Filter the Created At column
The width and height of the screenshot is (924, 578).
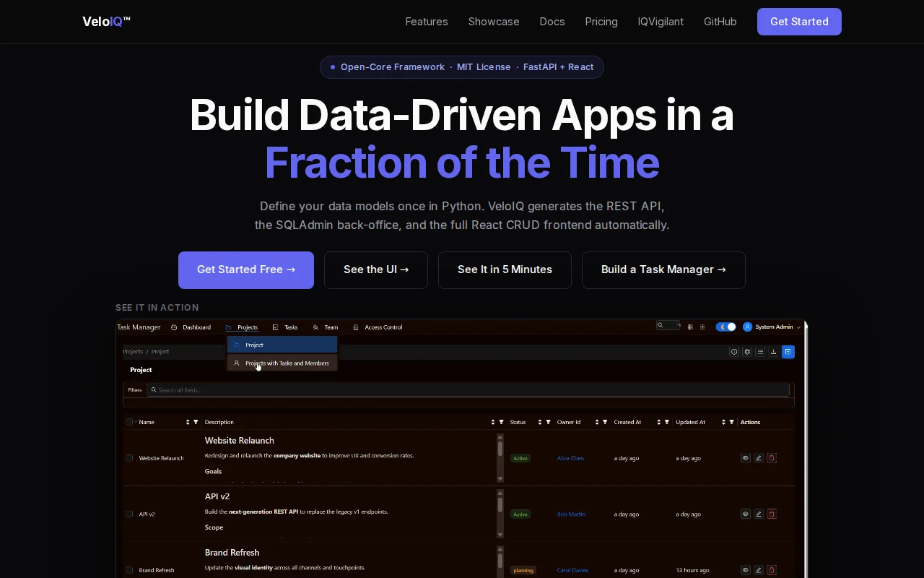(668, 422)
